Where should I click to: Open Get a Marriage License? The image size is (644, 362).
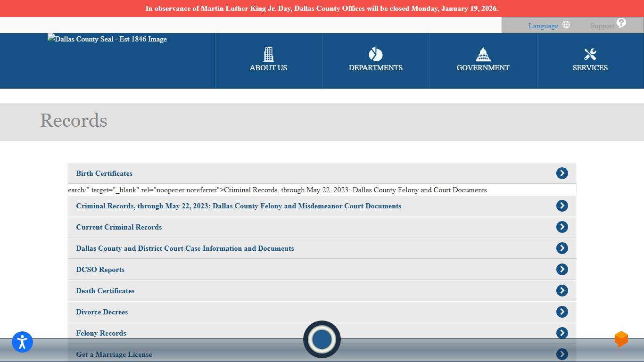coord(114,354)
